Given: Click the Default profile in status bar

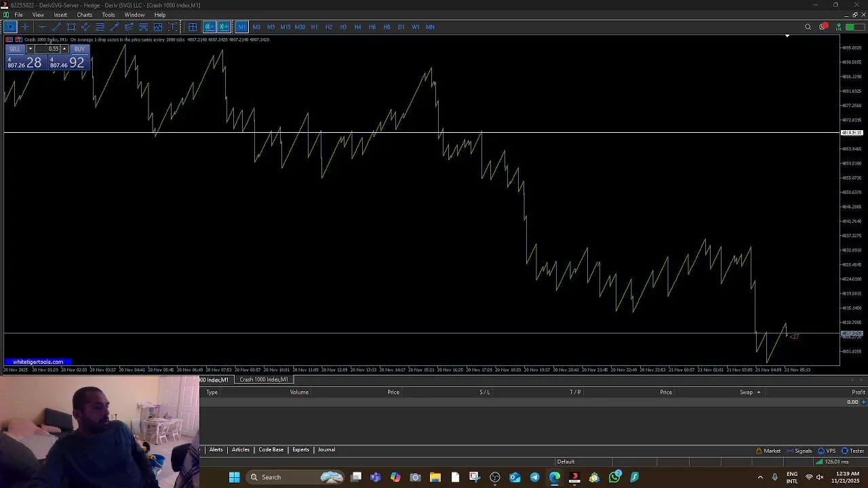Looking at the screenshot, I should (566, 462).
